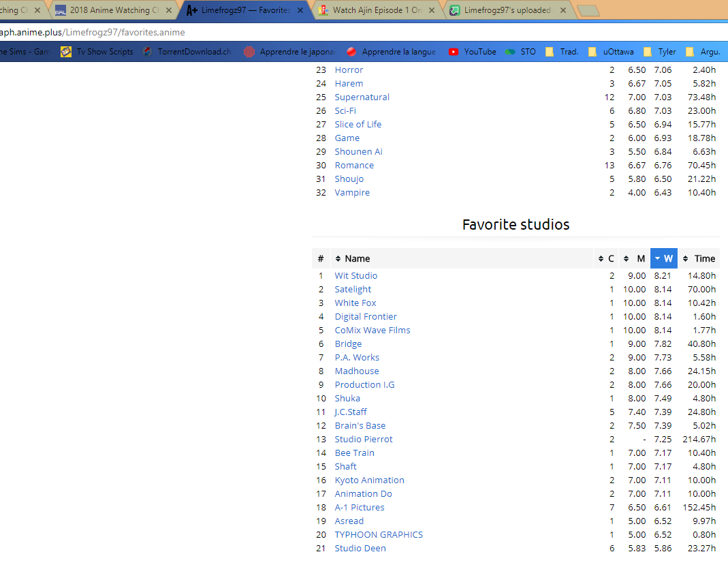The image size is (728, 567).
Task: Open the STO bookmark
Action: coord(521,52)
